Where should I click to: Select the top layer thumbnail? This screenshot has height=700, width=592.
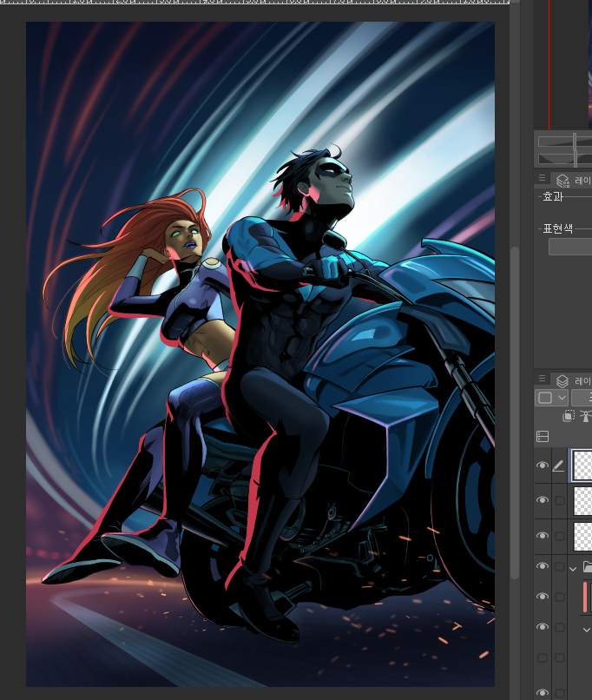pos(582,465)
